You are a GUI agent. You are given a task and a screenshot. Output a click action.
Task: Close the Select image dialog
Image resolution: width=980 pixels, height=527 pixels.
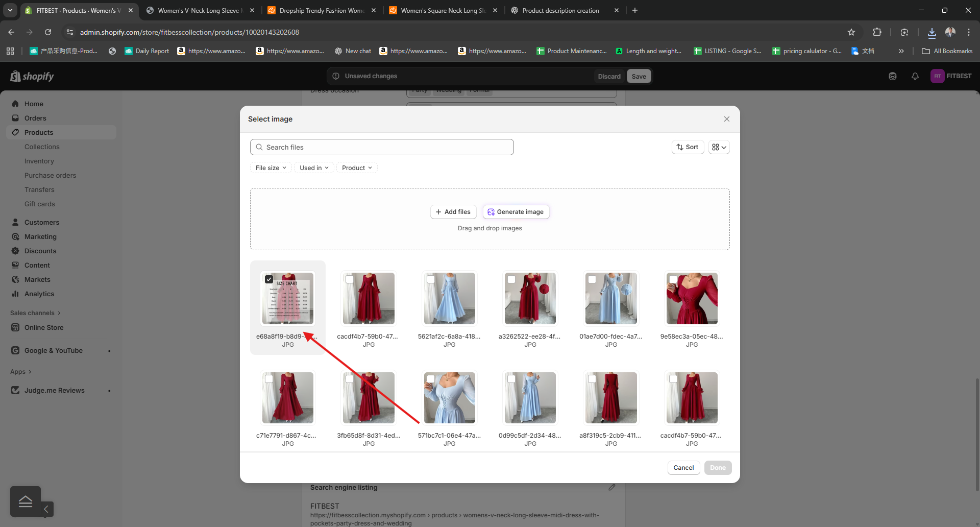click(x=726, y=119)
